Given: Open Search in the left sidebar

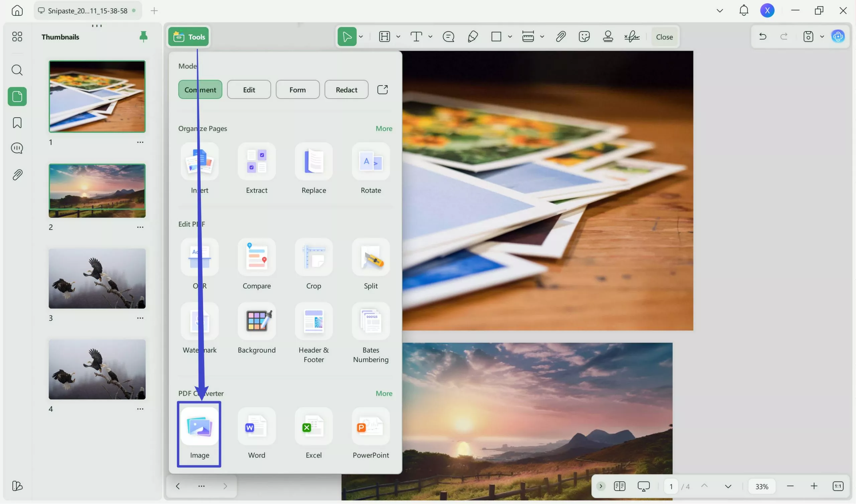Looking at the screenshot, I should (x=17, y=70).
